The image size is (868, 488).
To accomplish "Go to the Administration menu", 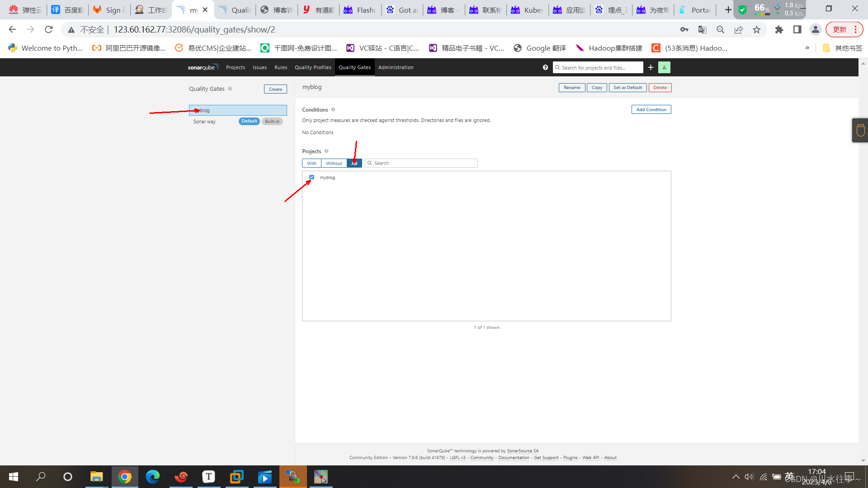I will (396, 67).
